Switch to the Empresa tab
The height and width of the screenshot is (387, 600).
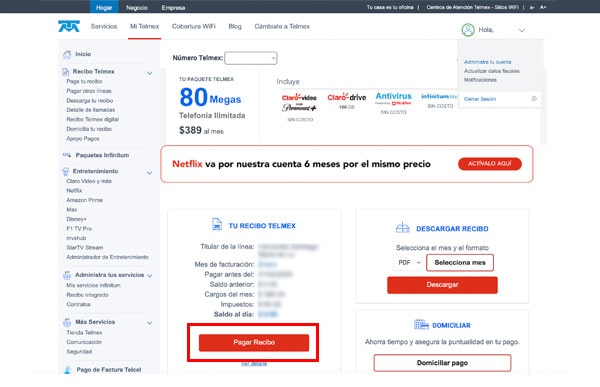[x=173, y=7]
